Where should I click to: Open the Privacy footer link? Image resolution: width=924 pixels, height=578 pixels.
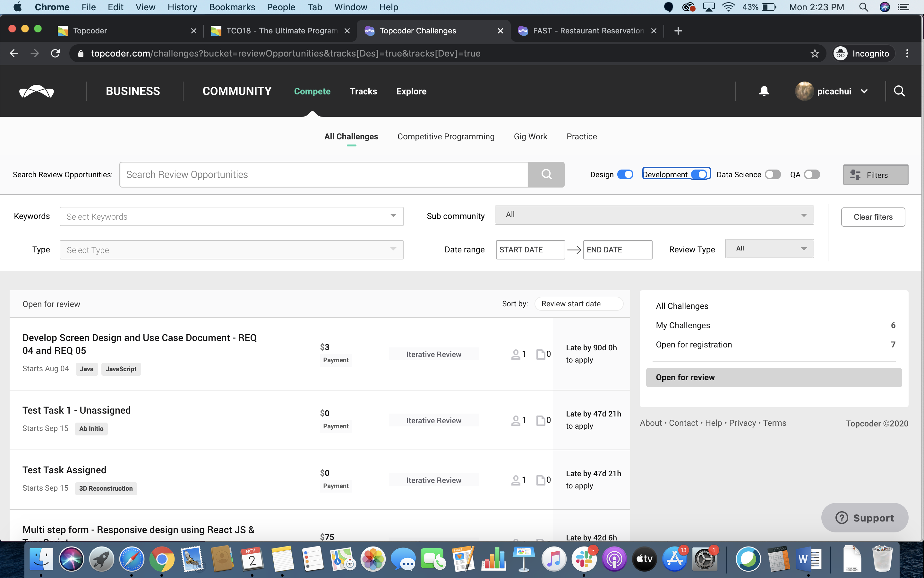[x=742, y=423]
